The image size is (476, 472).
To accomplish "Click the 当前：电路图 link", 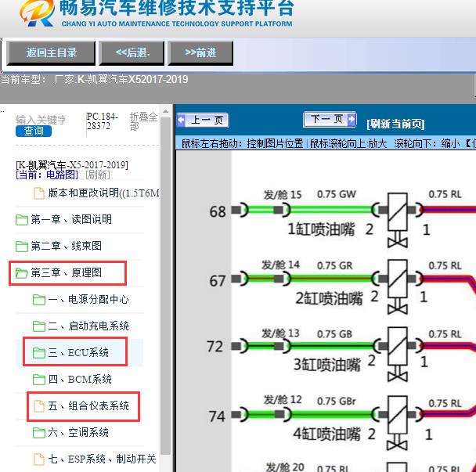I will click(x=47, y=175).
